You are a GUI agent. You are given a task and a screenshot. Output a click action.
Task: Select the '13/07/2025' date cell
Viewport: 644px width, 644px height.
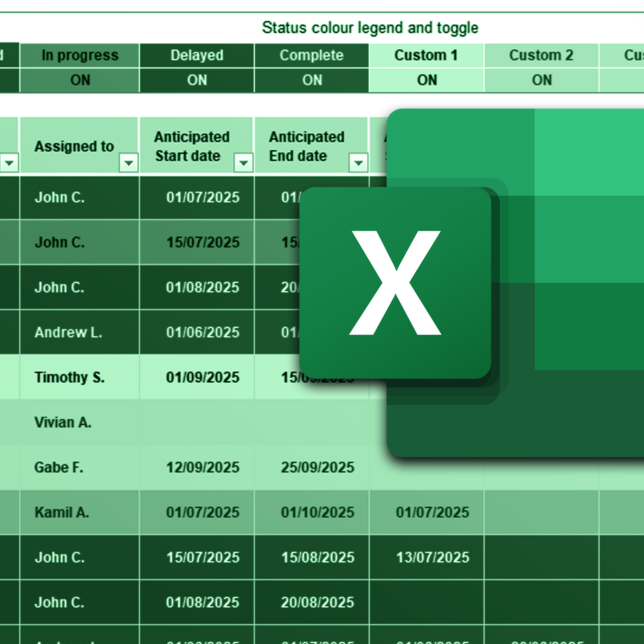427,557
